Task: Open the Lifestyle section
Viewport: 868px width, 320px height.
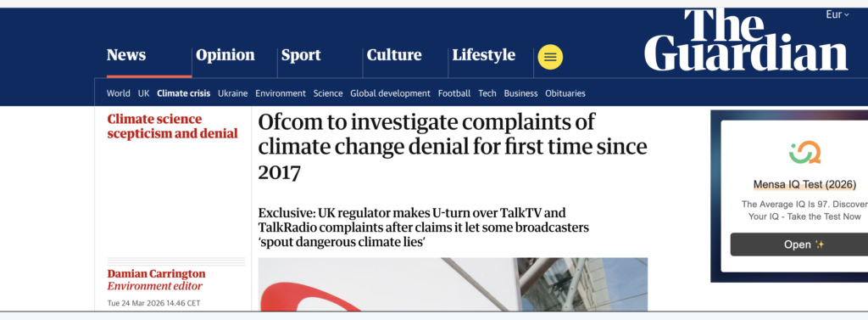Action: (x=484, y=55)
